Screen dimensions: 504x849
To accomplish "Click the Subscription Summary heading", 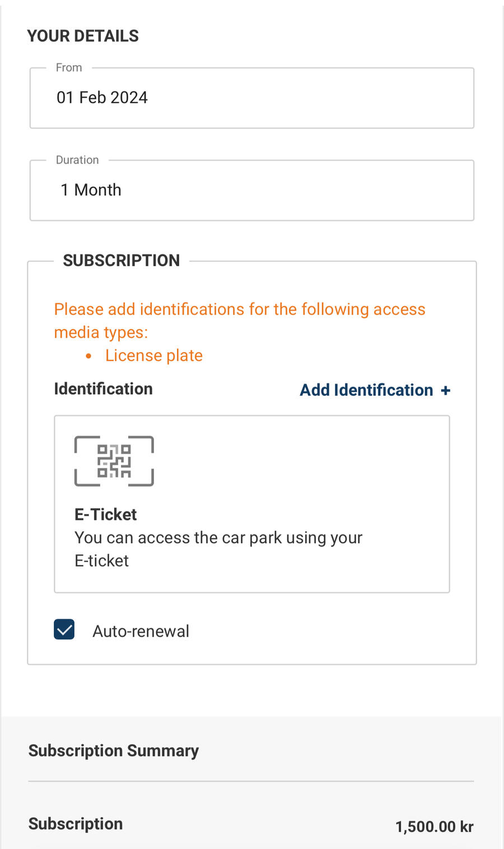I will click(114, 751).
